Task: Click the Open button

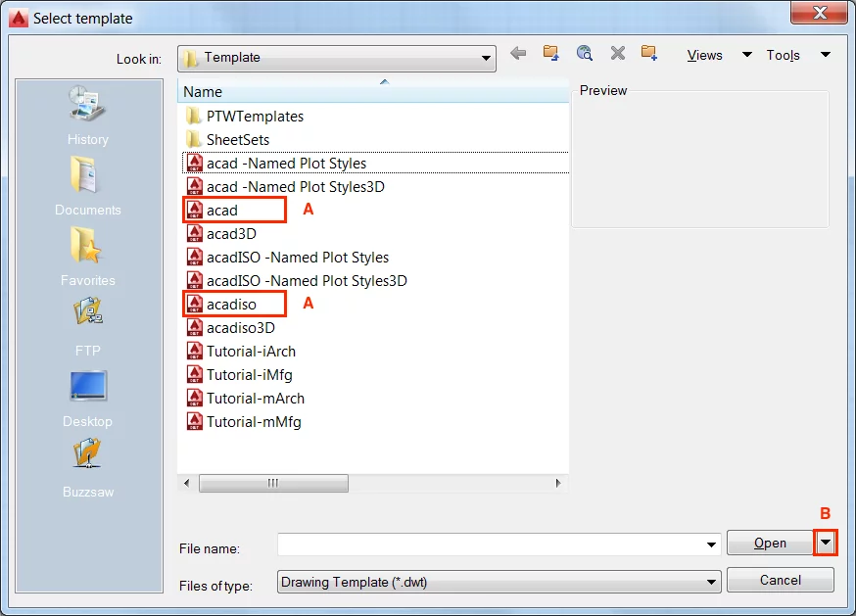Action: click(x=770, y=543)
